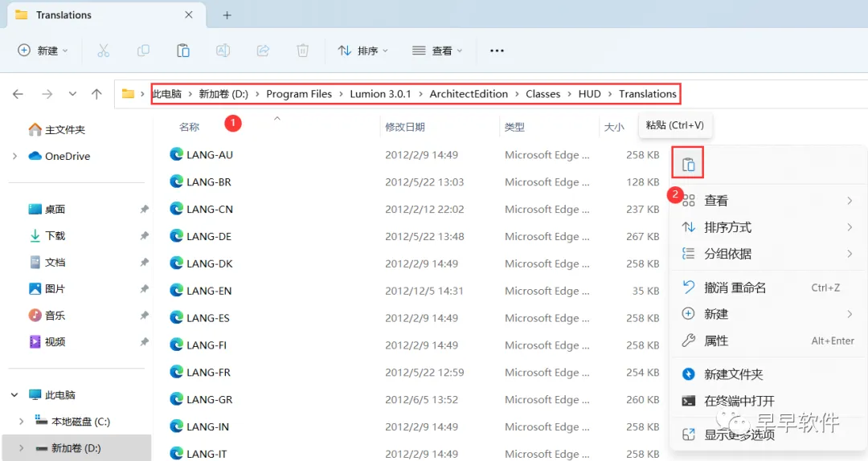Image resolution: width=868 pixels, height=461 pixels.
Task: Choose 撤消 重命名 in context menu
Action: (768, 288)
